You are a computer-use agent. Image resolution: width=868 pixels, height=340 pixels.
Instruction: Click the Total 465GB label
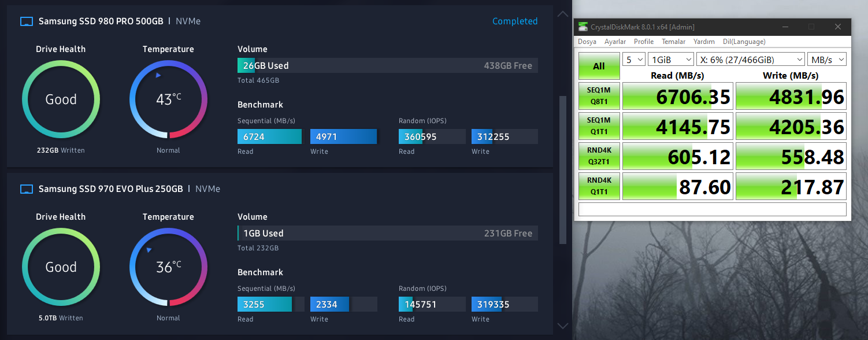(x=258, y=80)
